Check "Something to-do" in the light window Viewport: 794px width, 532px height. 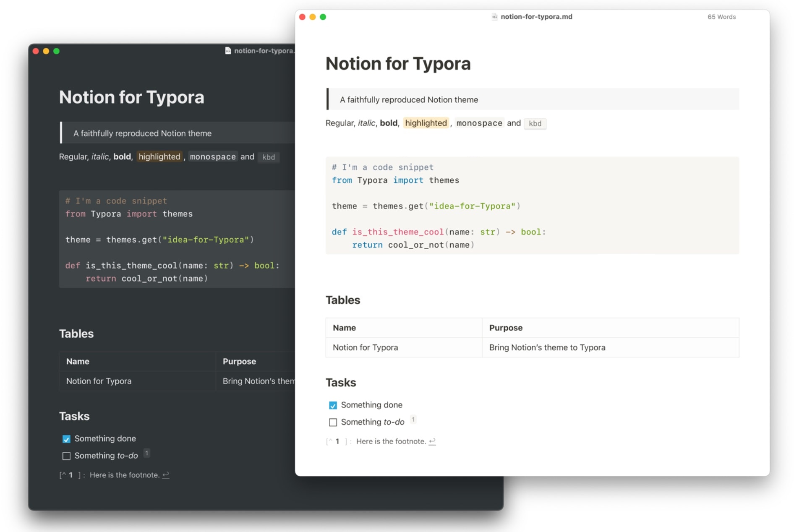coord(333,422)
